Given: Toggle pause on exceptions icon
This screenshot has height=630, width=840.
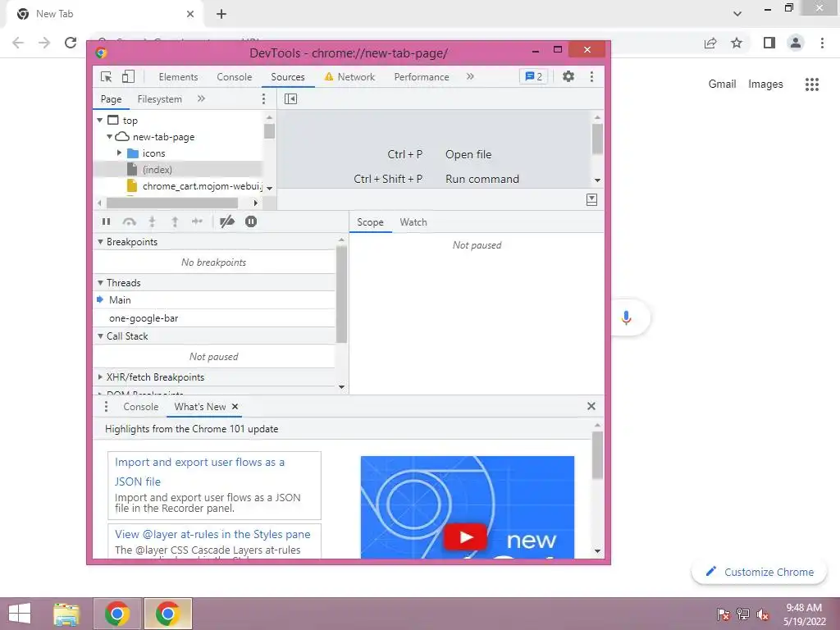Looking at the screenshot, I should (251, 221).
